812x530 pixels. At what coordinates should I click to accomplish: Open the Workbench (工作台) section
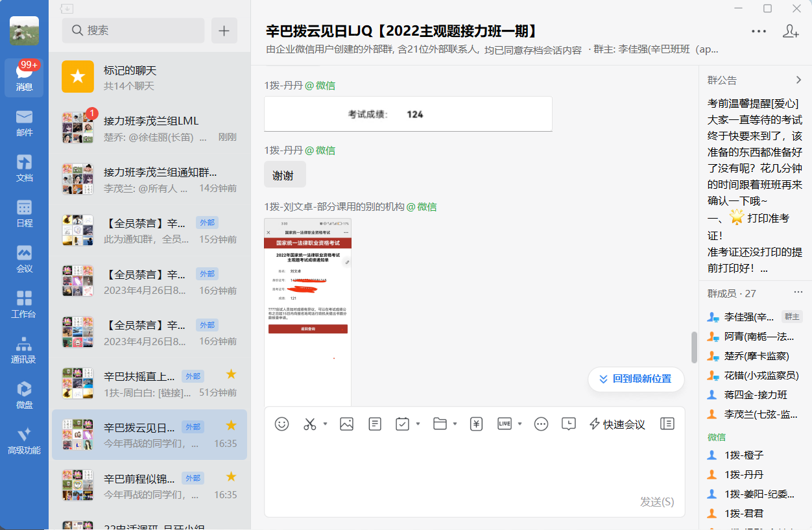pos(25,305)
